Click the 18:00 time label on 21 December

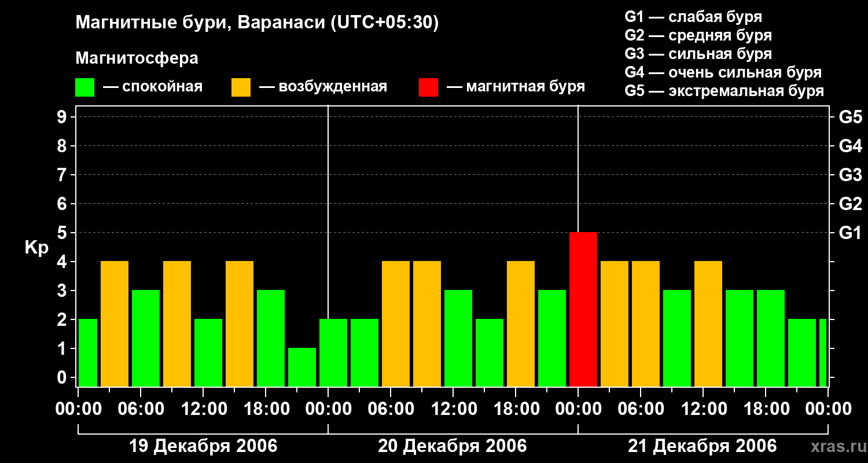pos(766,409)
